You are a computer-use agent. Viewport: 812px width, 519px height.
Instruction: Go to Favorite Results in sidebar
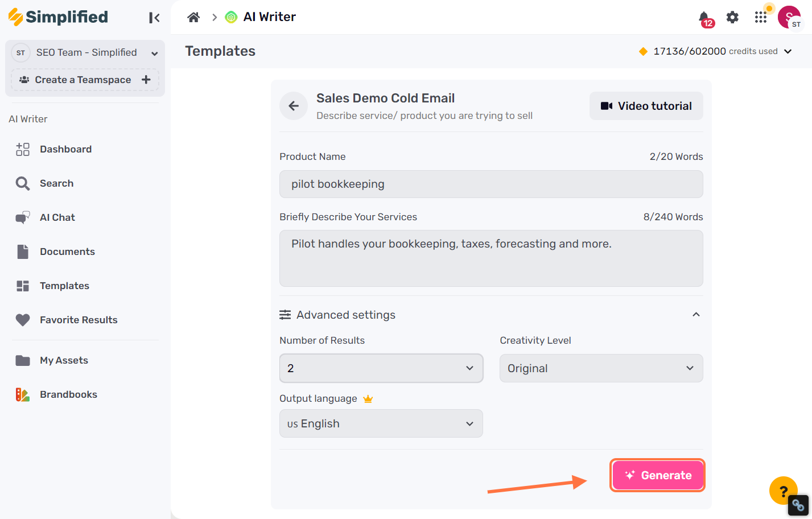click(x=79, y=320)
